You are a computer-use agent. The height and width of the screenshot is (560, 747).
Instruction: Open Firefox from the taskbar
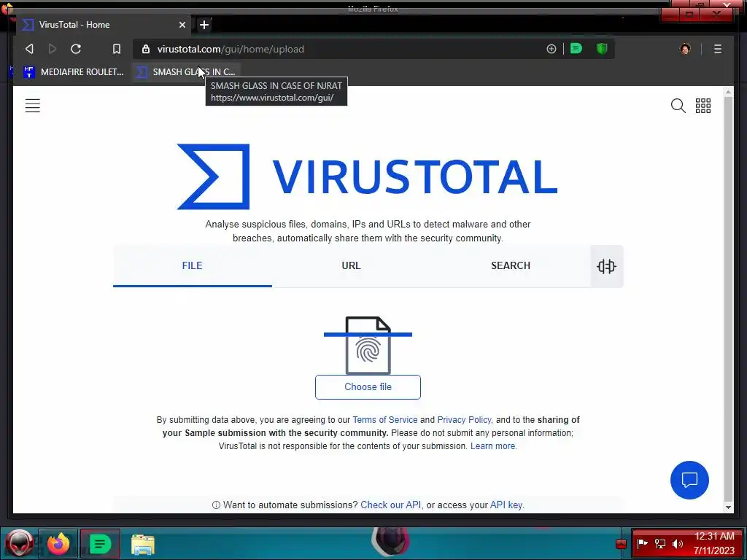58,543
